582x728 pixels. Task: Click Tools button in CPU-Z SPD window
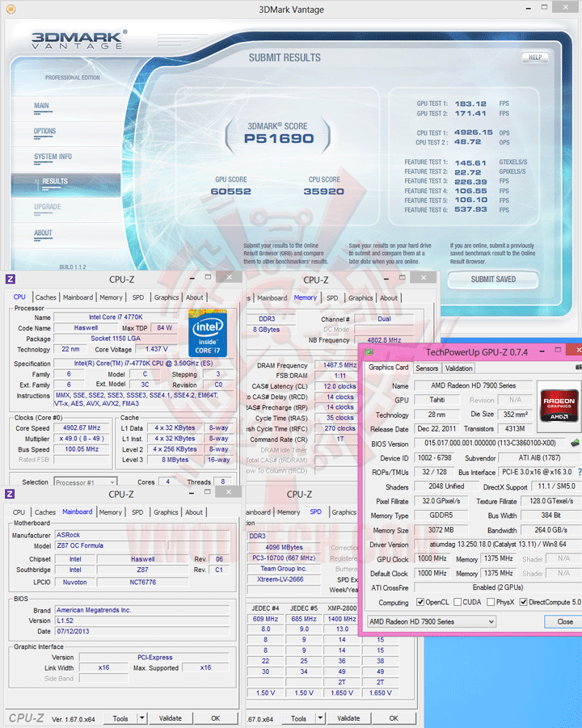[298, 718]
